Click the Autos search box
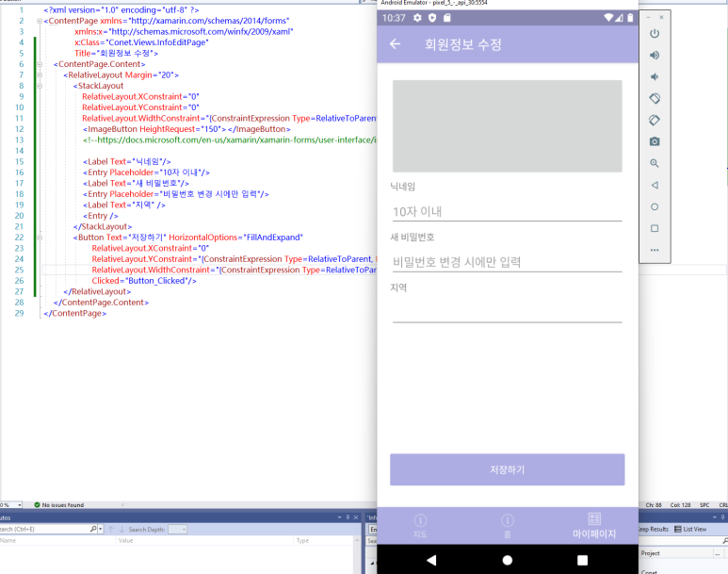 tap(44, 529)
